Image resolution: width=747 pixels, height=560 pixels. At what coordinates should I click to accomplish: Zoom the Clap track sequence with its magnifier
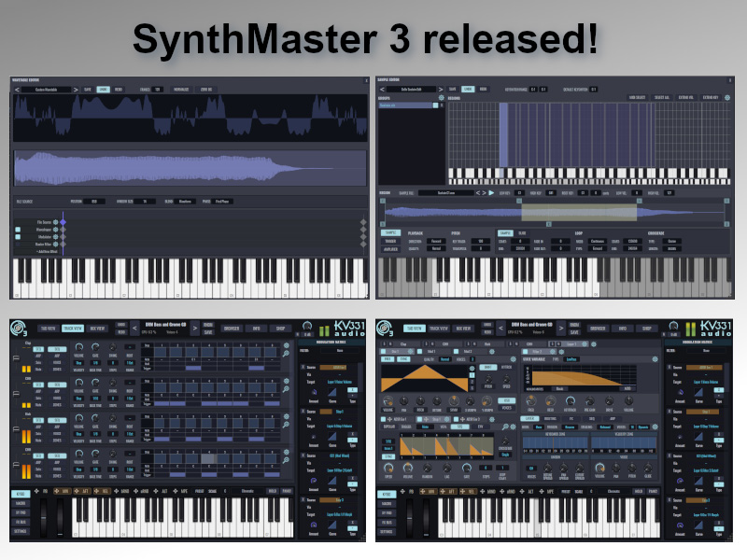click(287, 354)
